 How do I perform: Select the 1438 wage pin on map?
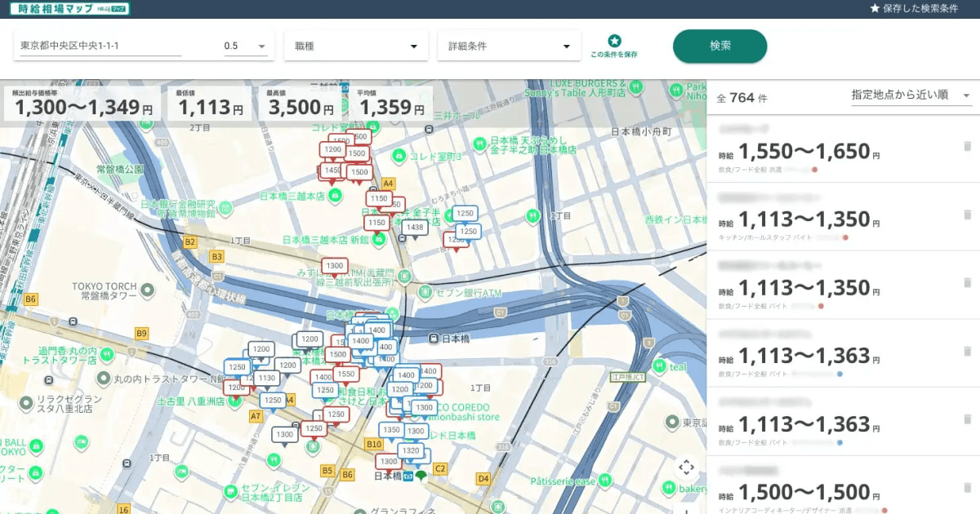(415, 228)
